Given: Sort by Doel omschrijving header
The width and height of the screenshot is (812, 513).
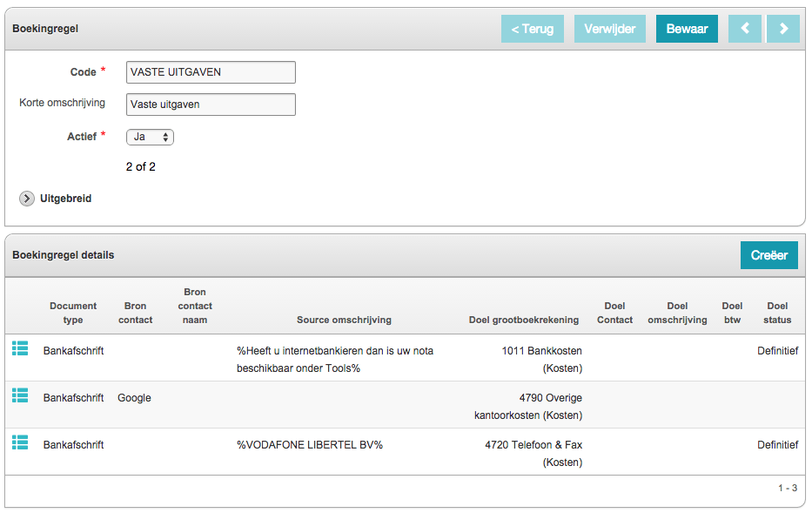Looking at the screenshot, I should click(x=677, y=313).
